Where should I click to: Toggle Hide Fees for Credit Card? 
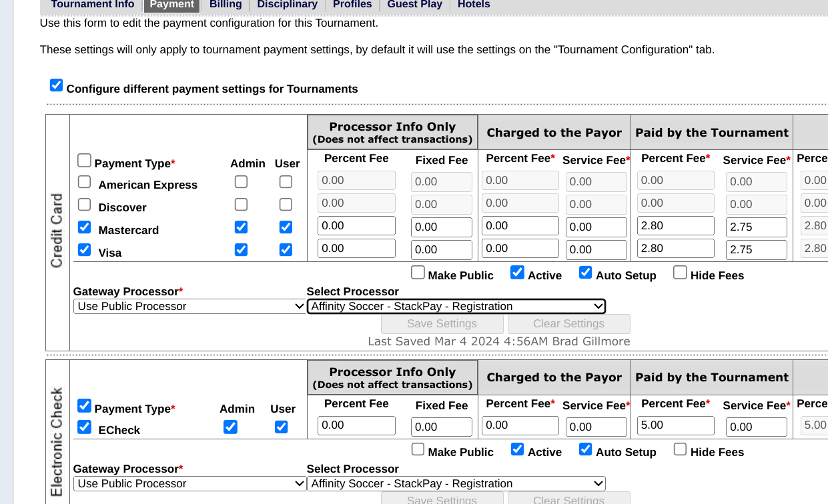pos(680,273)
